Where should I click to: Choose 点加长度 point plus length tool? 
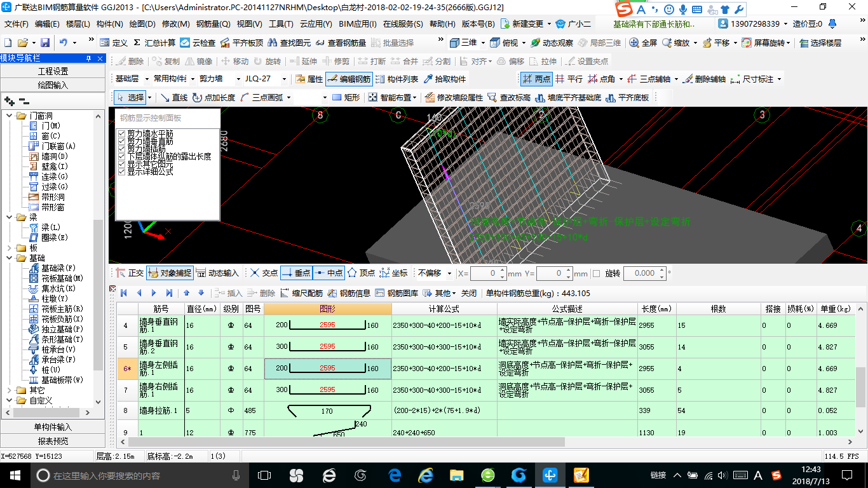(x=214, y=97)
